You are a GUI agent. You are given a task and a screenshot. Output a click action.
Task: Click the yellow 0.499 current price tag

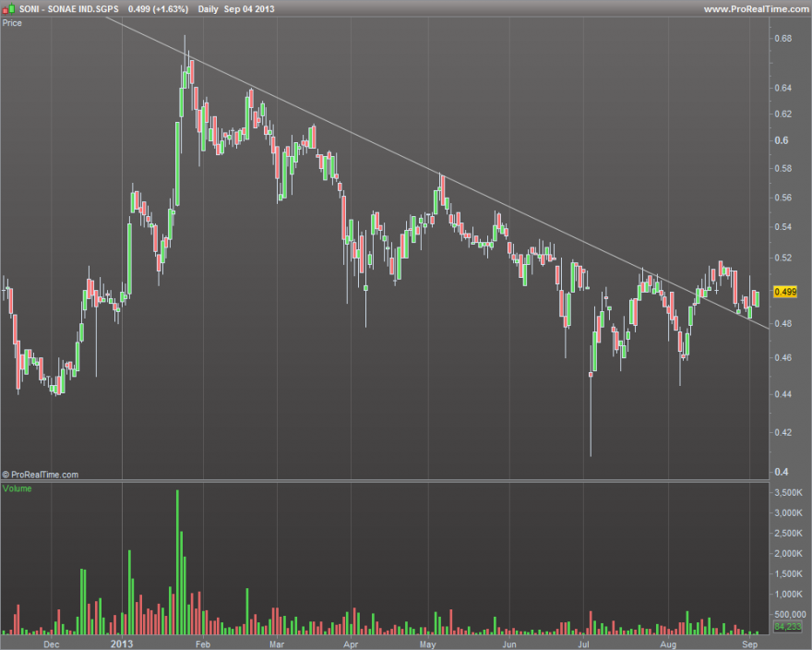click(785, 292)
